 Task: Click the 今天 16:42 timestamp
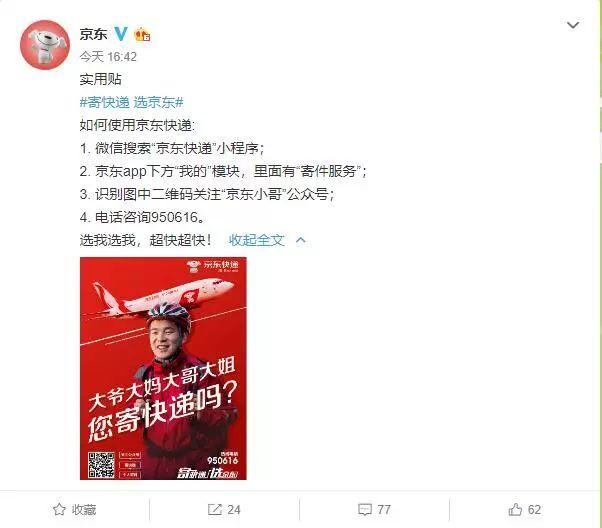click(108, 57)
